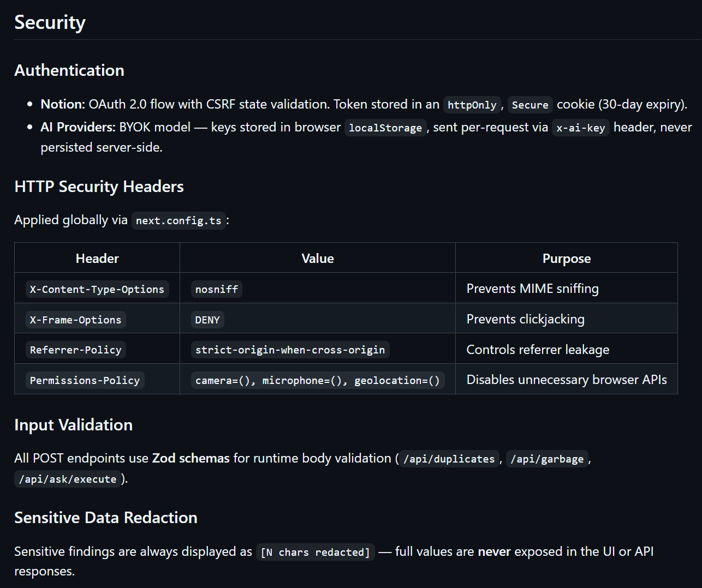Click the /api/duplicates endpoint code

[449, 459]
